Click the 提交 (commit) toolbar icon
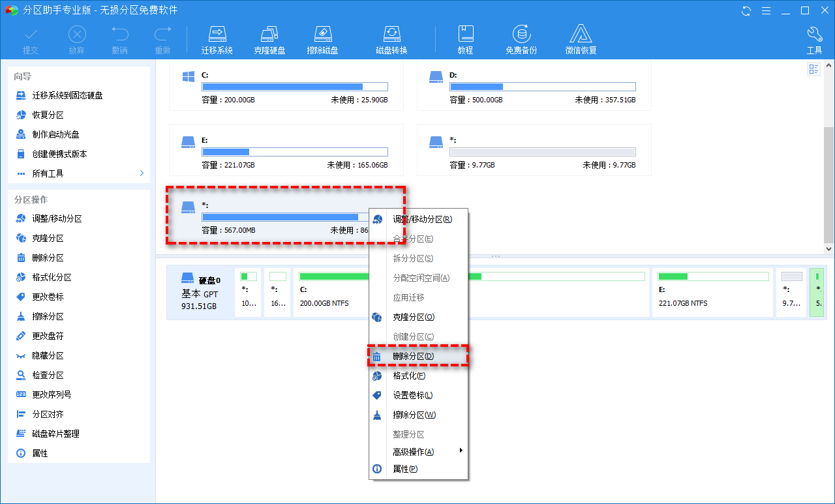The height and width of the screenshot is (504, 835). pos(31,39)
